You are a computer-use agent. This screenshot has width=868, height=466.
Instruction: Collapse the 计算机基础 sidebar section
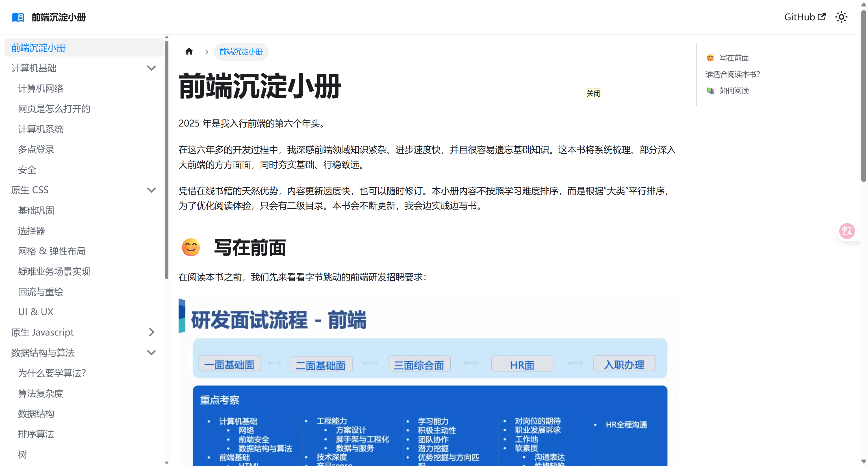151,68
